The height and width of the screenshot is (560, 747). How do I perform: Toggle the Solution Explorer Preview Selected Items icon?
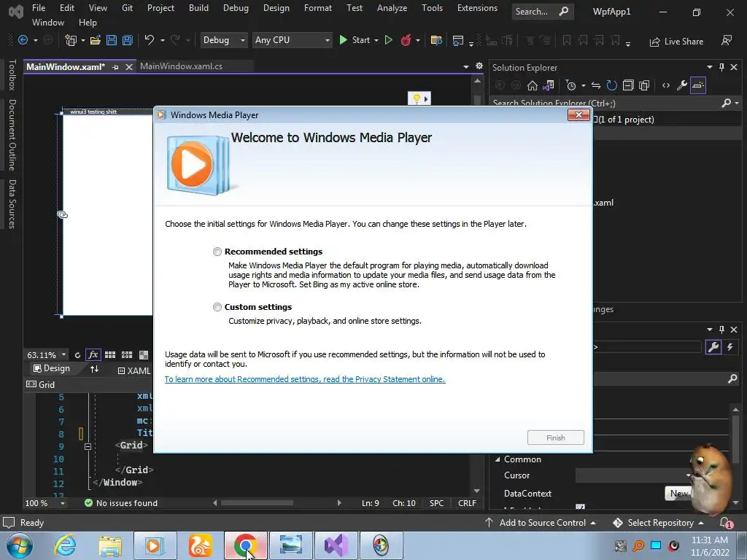point(698,86)
